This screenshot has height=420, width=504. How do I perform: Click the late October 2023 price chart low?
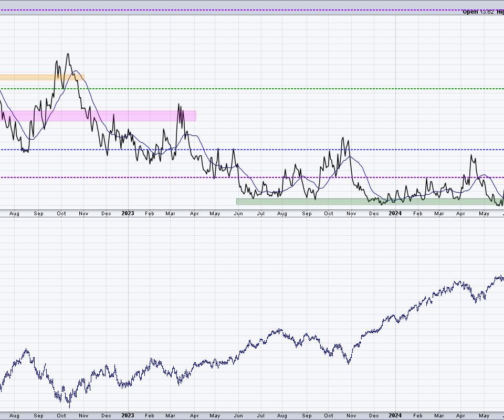pyautogui.click(x=349, y=363)
